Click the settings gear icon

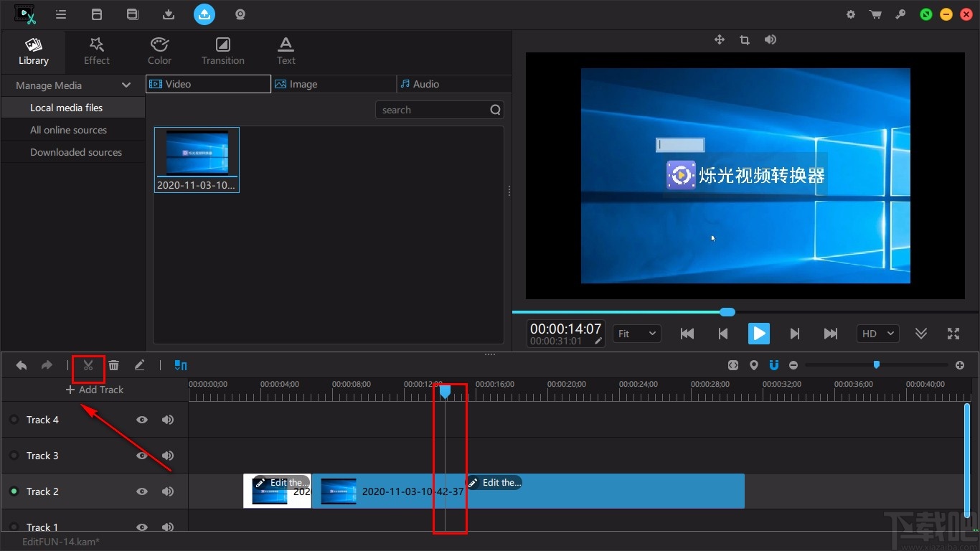pos(851,14)
